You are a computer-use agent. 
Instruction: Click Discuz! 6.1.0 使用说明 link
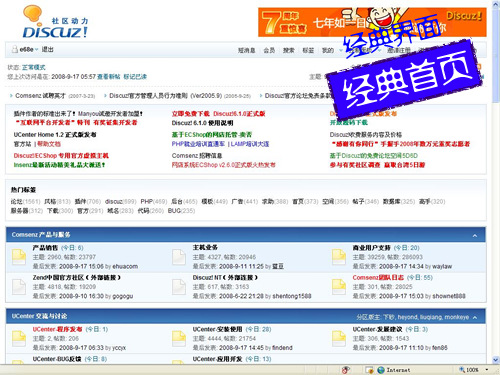[202, 123]
